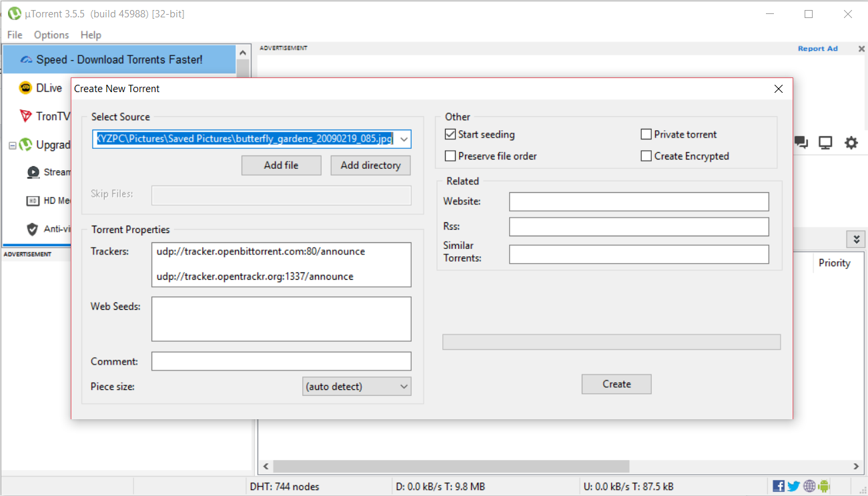Screen dimensions: 868x496
Task: Click into the Trackers text box
Action: click(x=282, y=265)
